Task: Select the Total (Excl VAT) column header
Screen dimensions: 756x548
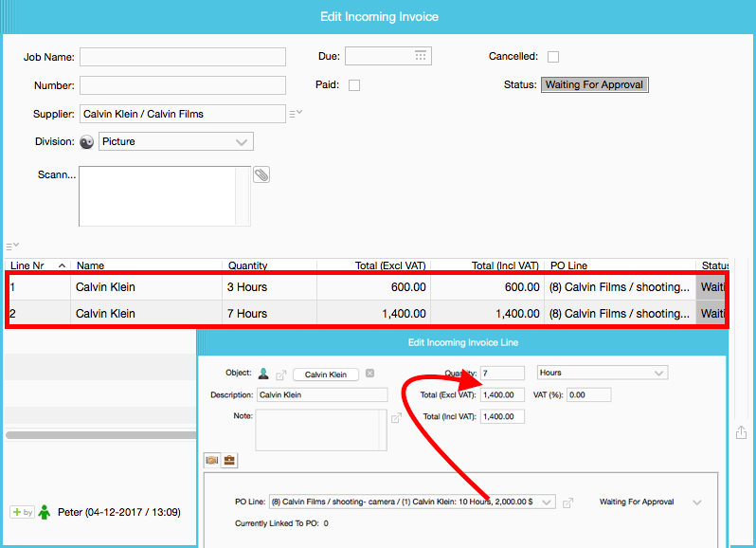Action: (374, 265)
